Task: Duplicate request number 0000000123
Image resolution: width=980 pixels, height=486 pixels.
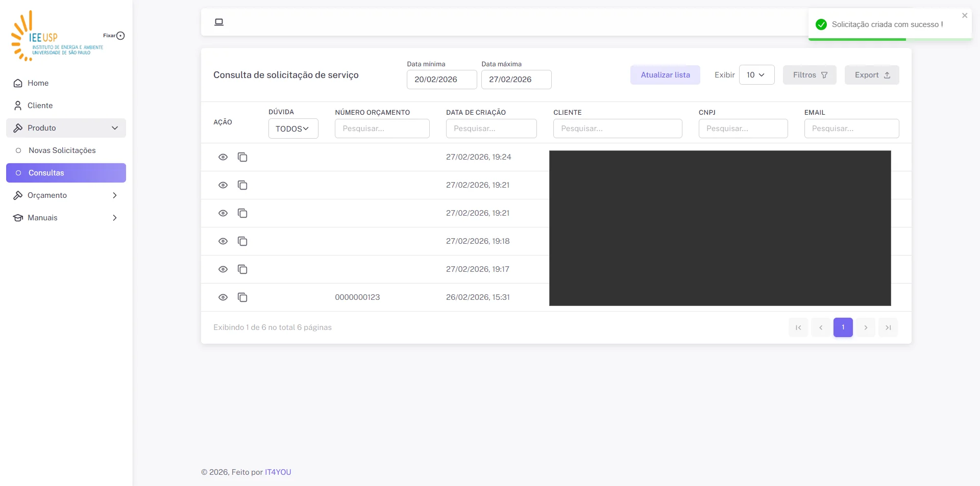Action: tap(242, 297)
